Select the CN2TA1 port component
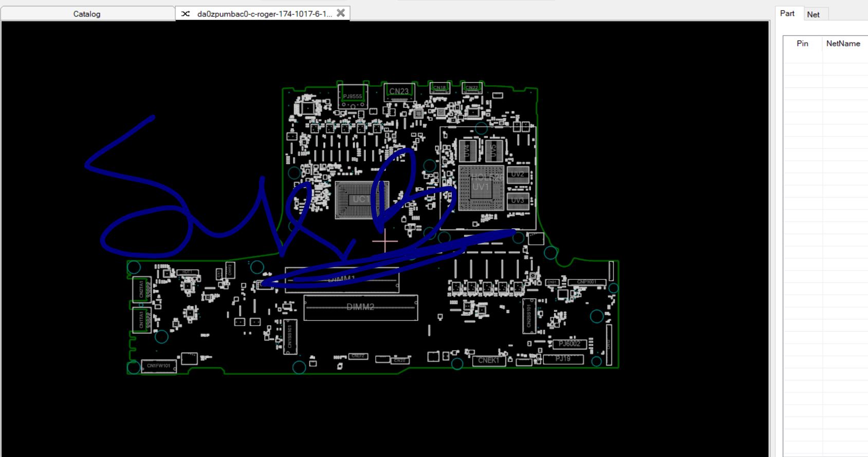Image resolution: width=868 pixels, height=457 pixels. pyautogui.click(x=142, y=290)
